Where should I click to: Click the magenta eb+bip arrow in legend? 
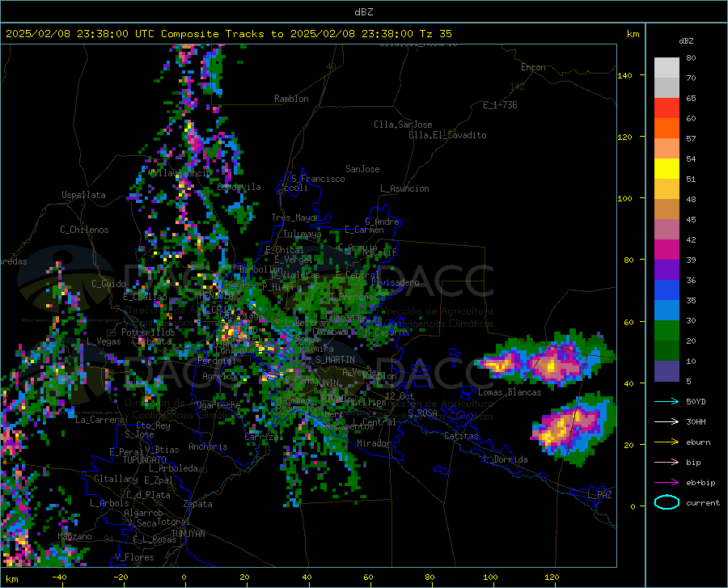(x=667, y=483)
